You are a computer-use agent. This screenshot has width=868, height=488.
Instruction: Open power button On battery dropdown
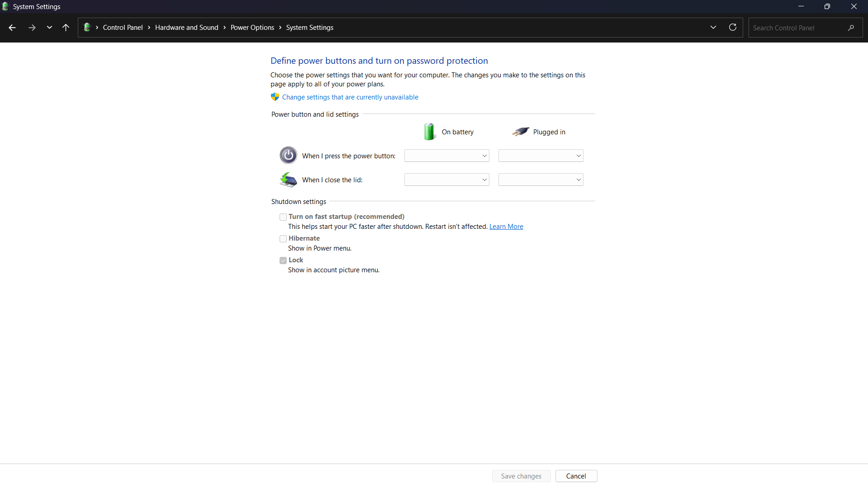[446, 156]
